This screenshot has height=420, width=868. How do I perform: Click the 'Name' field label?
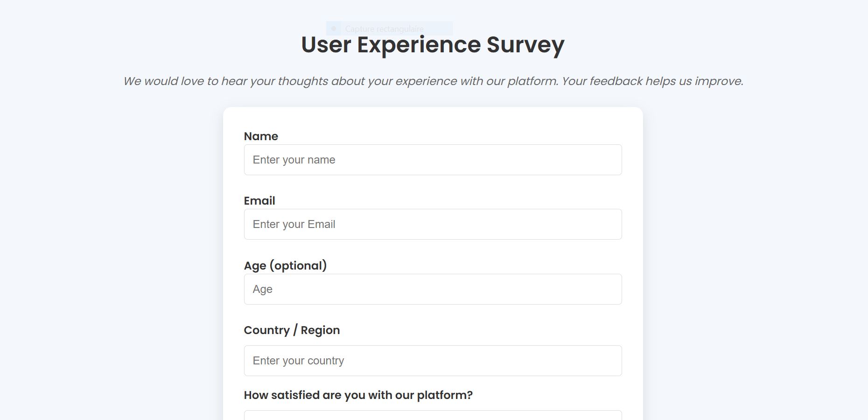261,136
